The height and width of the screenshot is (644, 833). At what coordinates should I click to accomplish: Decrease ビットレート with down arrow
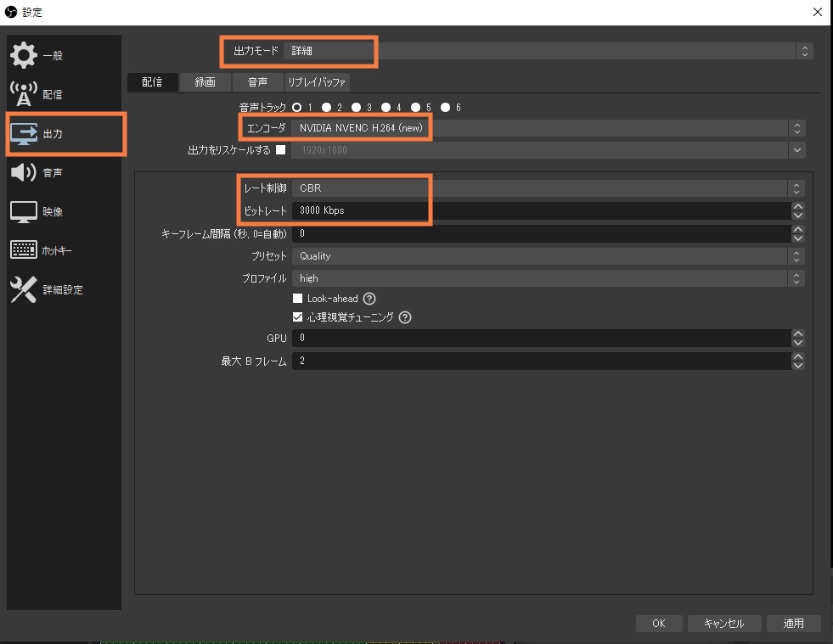(797, 215)
